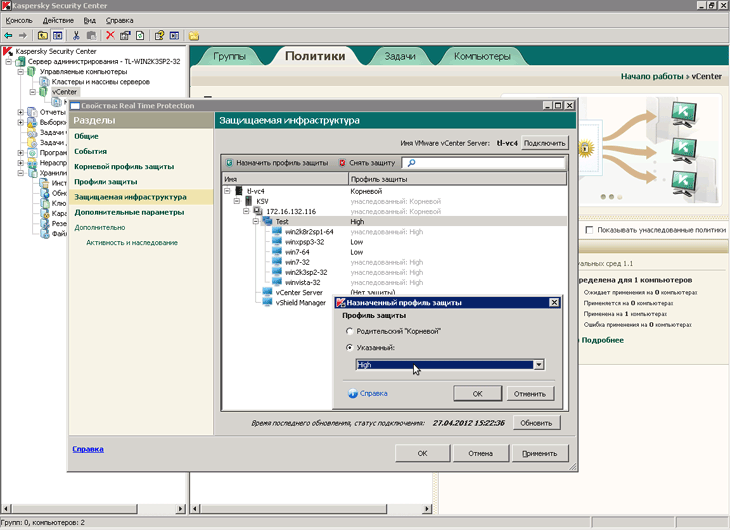Click the Cut scissors icon
730x530 pixels.
[x=76, y=35]
